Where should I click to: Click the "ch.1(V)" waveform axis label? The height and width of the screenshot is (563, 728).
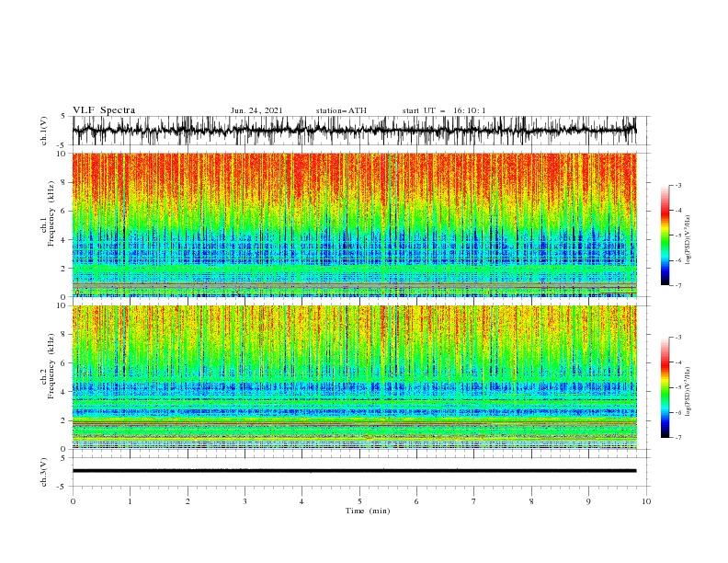point(44,131)
